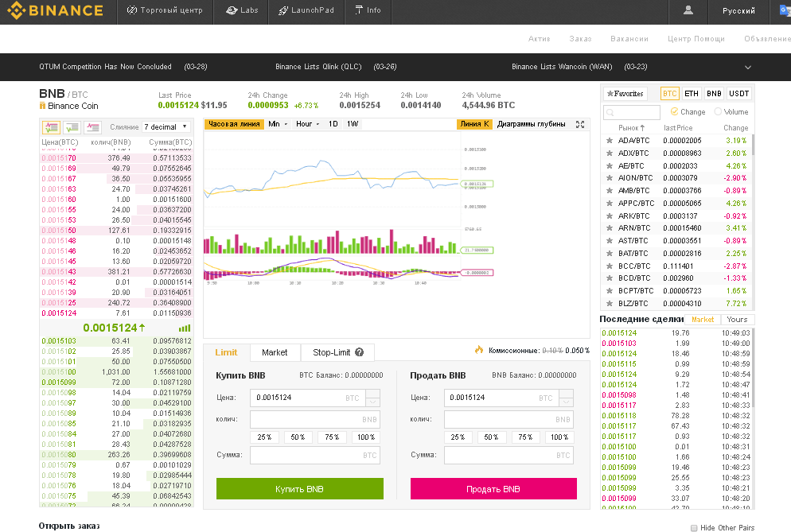
Task: Click the Stop-Limit help question icon
Action: pos(359,352)
